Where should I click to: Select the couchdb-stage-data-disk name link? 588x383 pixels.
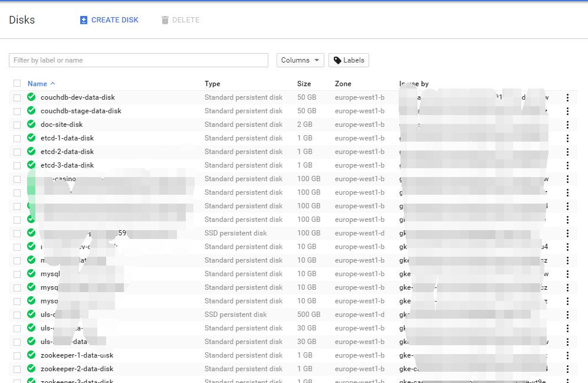tap(80, 110)
